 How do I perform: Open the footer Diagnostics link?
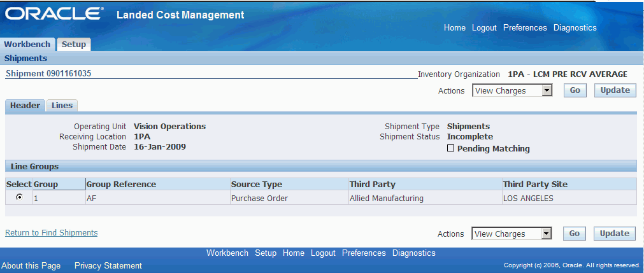[x=413, y=253]
